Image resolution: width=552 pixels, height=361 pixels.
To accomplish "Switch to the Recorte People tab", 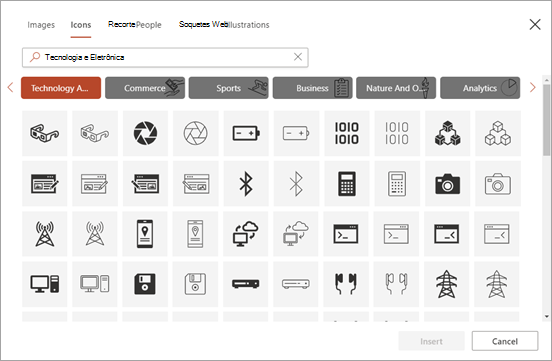I will point(134,25).
